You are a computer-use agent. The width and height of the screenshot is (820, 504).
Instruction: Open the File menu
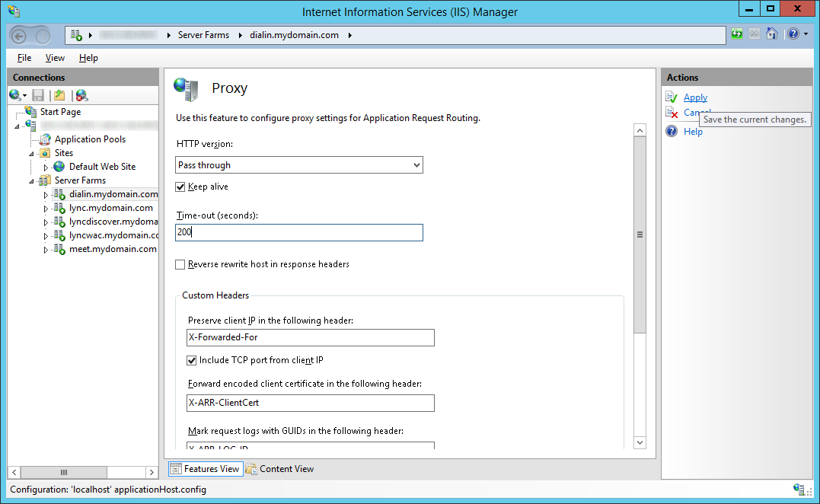click(x=24, y=58)
